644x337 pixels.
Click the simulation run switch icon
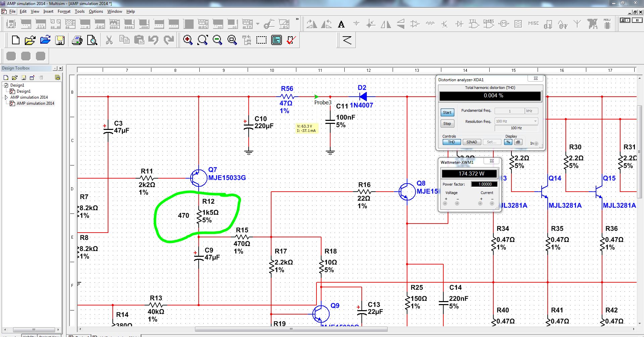pos(625,20)
